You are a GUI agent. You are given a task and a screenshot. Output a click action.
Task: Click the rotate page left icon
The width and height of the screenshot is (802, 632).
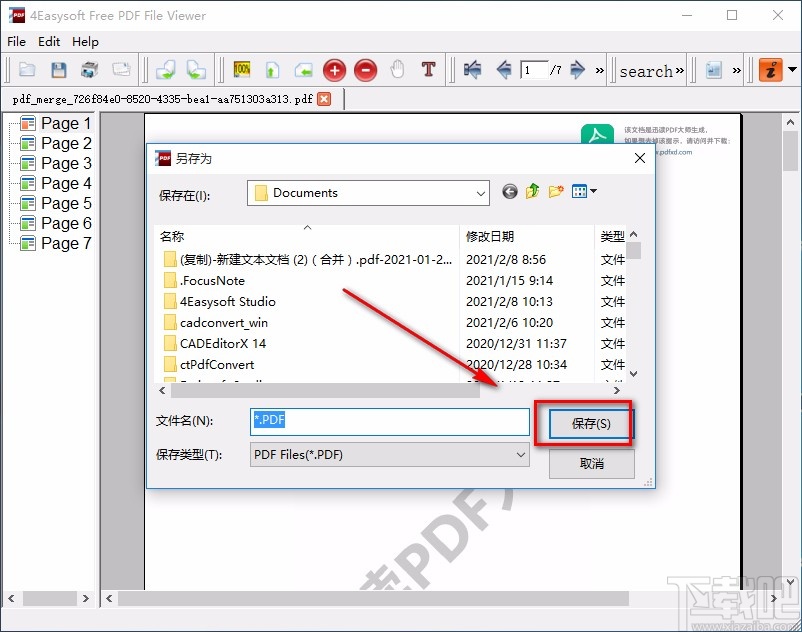tap(166, 70)
